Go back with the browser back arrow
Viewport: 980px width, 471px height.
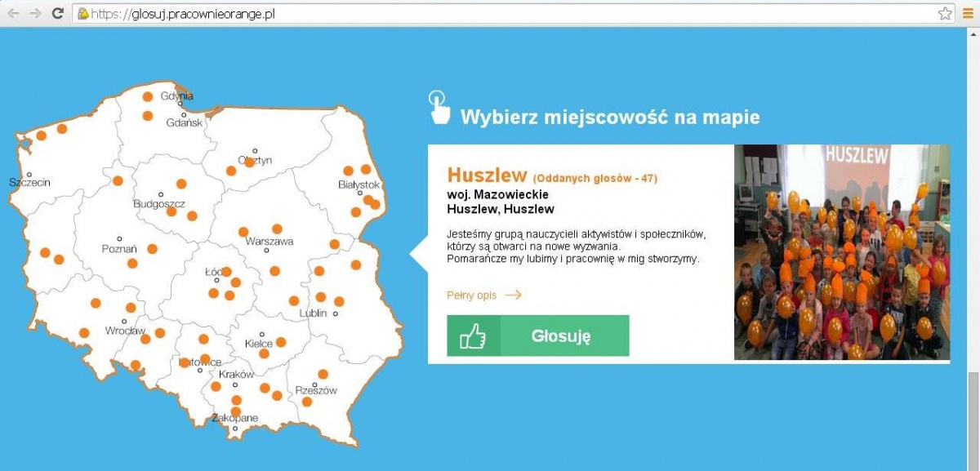[13, 13]
